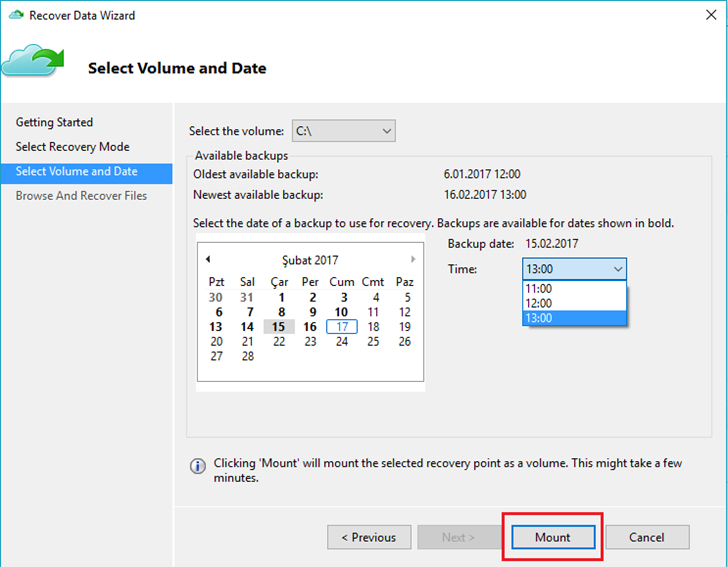The image size is (728, 567).
Task: Click the small wizard icon in title bar
Action: coord(16,15)
